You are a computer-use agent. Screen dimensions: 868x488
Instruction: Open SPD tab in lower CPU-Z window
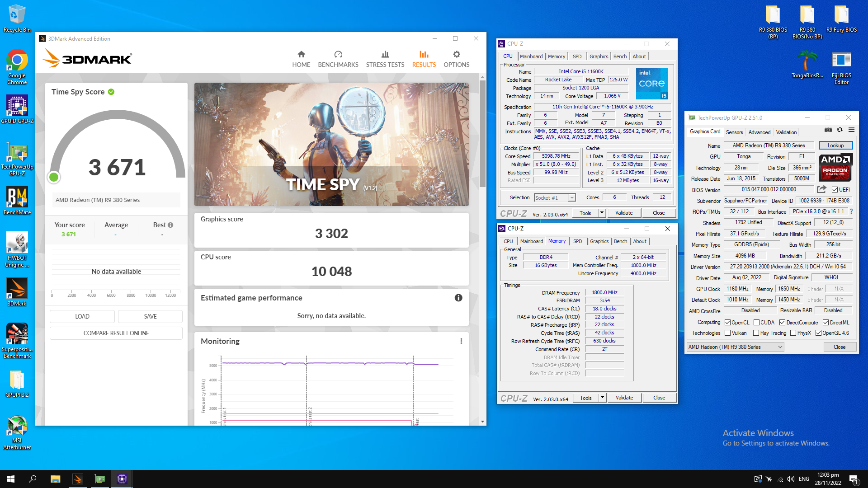click(x=577, y=241)
